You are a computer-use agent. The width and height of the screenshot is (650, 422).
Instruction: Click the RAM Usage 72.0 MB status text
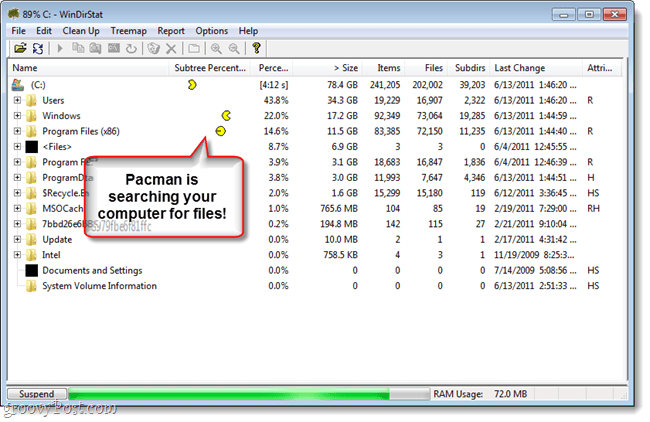point(480,394)
